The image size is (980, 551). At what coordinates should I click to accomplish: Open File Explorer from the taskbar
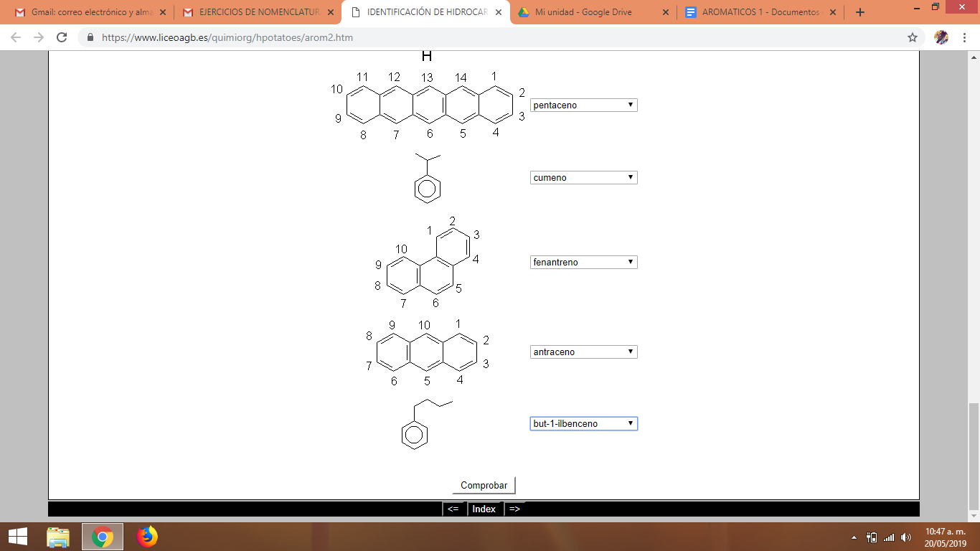58,537
